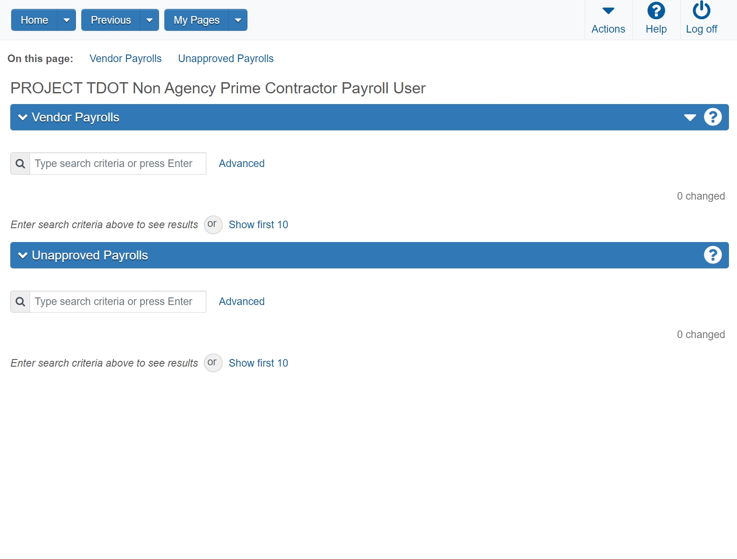The image size is (737, 560).
Task: Click the Unapproved Payrolls search magnifier icon
Action: 20,301
